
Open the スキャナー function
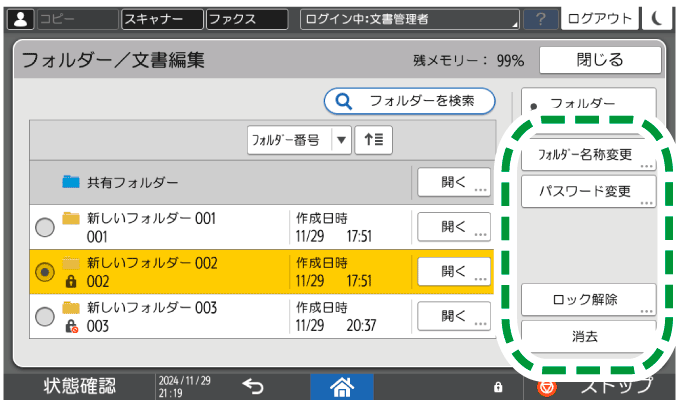coord(162,19)
